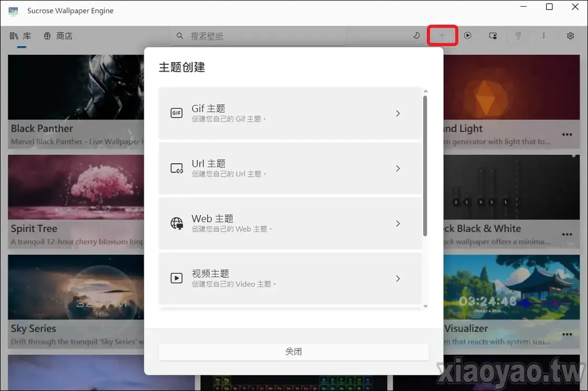Image resolution: width=588 pixels, height=391 pixels.
Task: Click the video play box icon
Action: (x=176, y=278)
